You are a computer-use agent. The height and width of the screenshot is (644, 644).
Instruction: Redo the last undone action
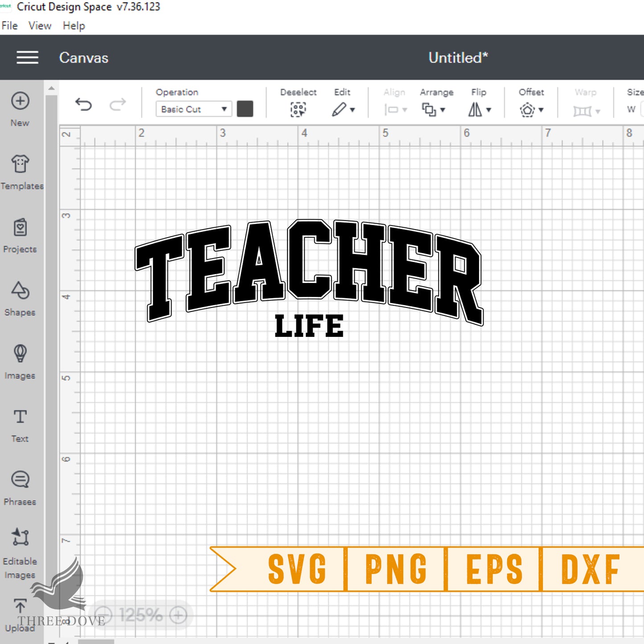click(x=118, y=105)
